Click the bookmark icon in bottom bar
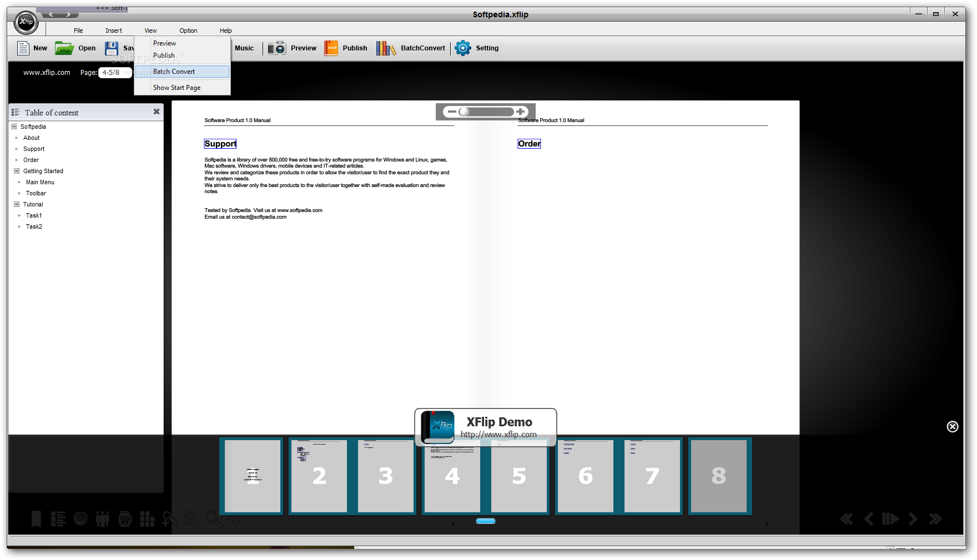 [36, 519]
